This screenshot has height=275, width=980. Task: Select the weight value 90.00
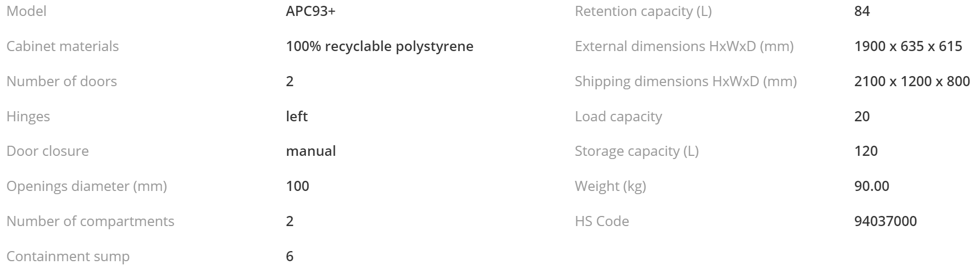[872, 186]
